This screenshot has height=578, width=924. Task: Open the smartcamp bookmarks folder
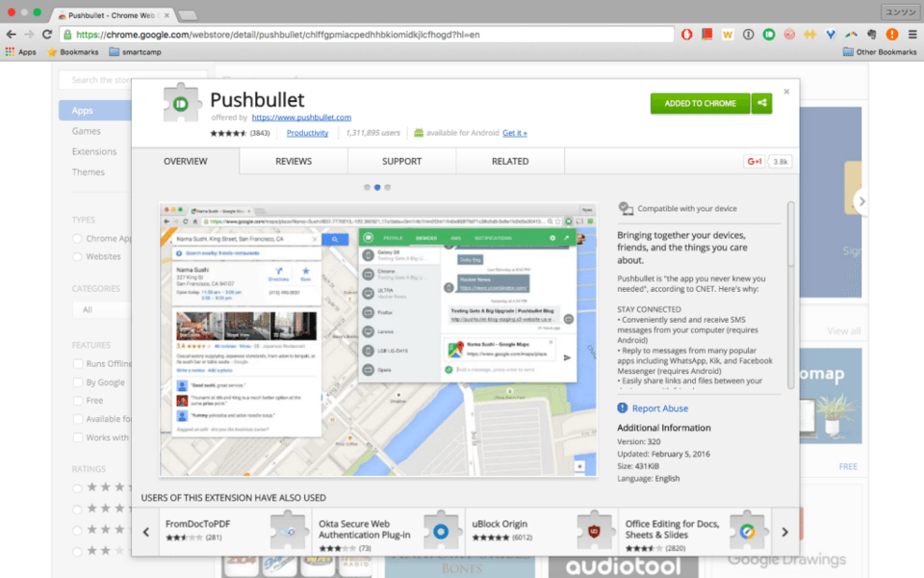pyautogui.click(x=135, y=52)
